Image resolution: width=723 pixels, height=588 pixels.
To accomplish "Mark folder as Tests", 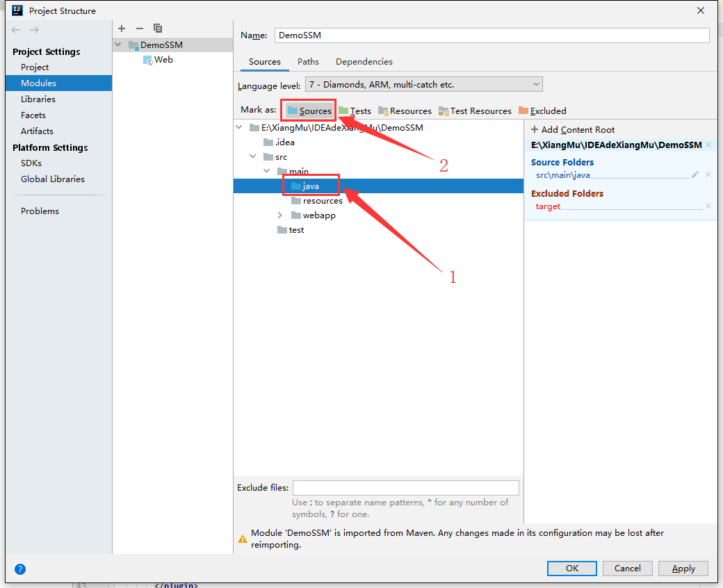I will (x=355, y=111).
